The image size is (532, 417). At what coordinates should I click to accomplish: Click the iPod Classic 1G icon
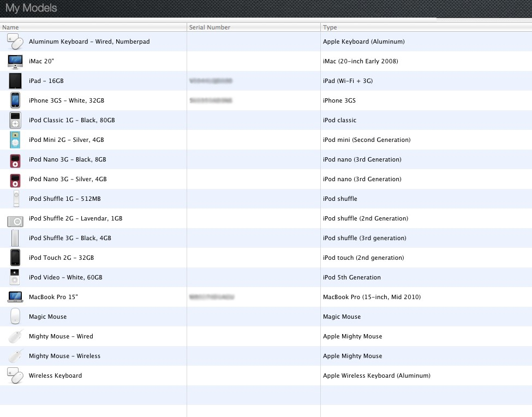(15, 120)
